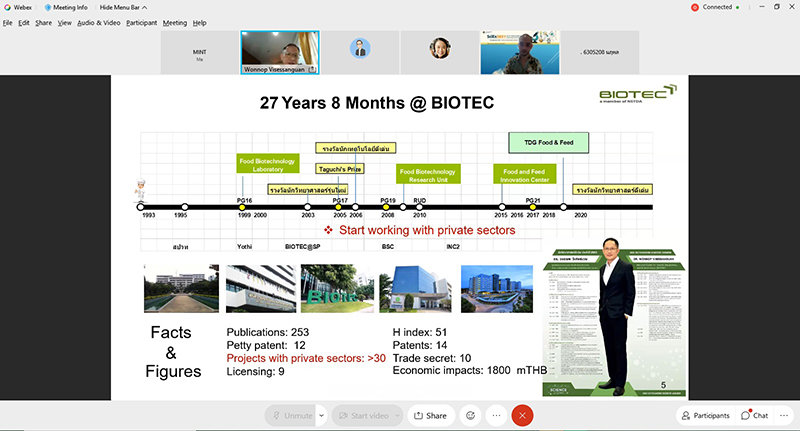The image size is (800, 431).
Task: Open the Help menu
Action: tap(200, 22)
